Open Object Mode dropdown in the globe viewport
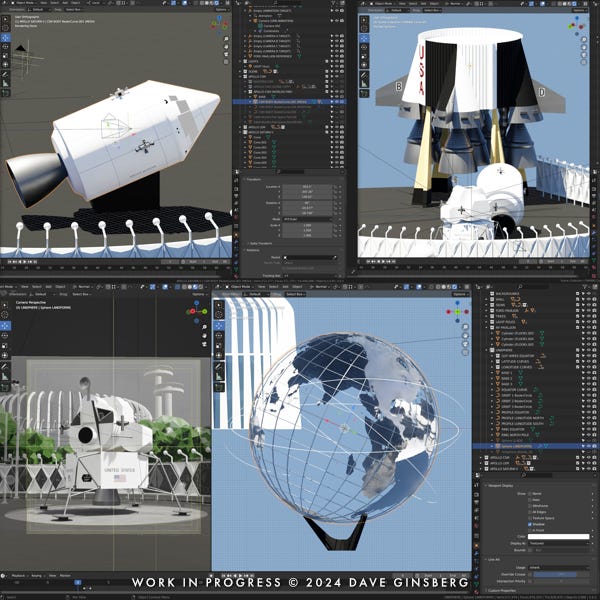Image resolution: width=600 pixels, height=600 pixels. [239, 287]
